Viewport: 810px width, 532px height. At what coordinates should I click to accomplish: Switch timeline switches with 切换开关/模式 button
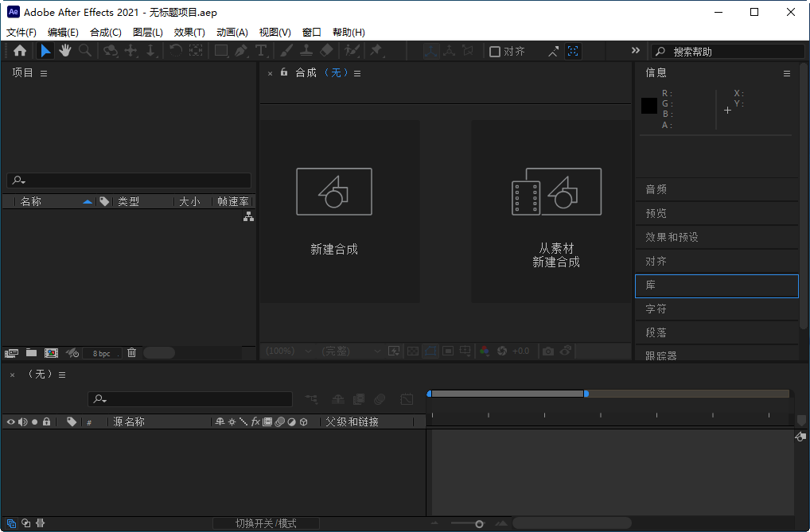pyautogui.click(x=267, y=522)
